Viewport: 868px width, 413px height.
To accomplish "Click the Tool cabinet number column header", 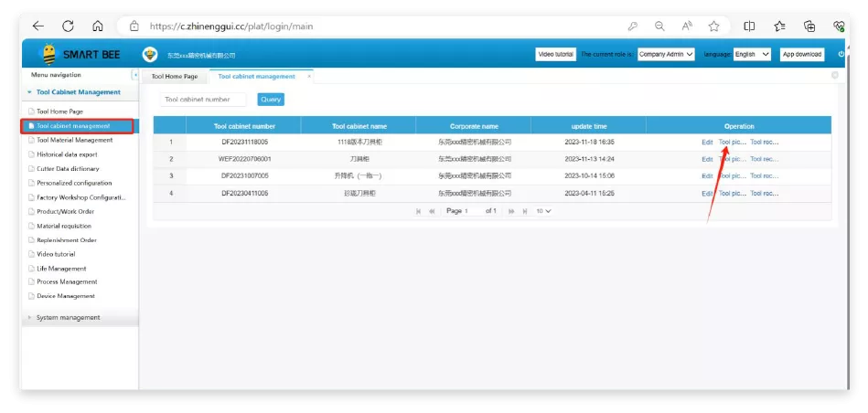I will click(x=244, y=126).
